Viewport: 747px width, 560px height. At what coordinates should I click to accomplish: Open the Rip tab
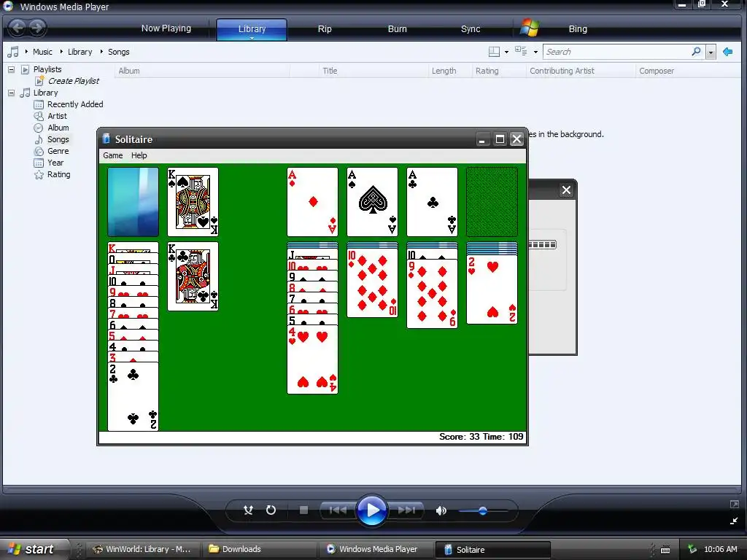[x=325, y=28]
